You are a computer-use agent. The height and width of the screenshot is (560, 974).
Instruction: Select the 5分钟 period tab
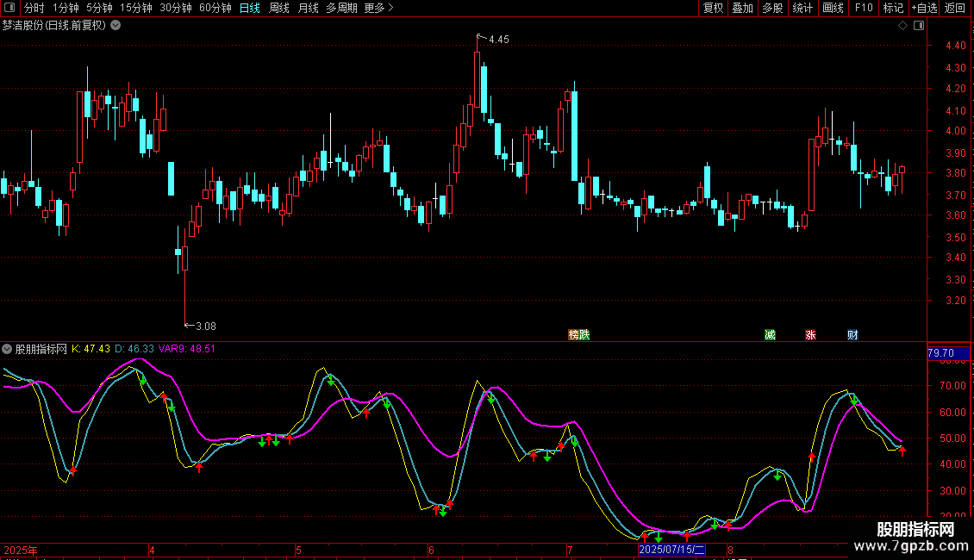99,8
